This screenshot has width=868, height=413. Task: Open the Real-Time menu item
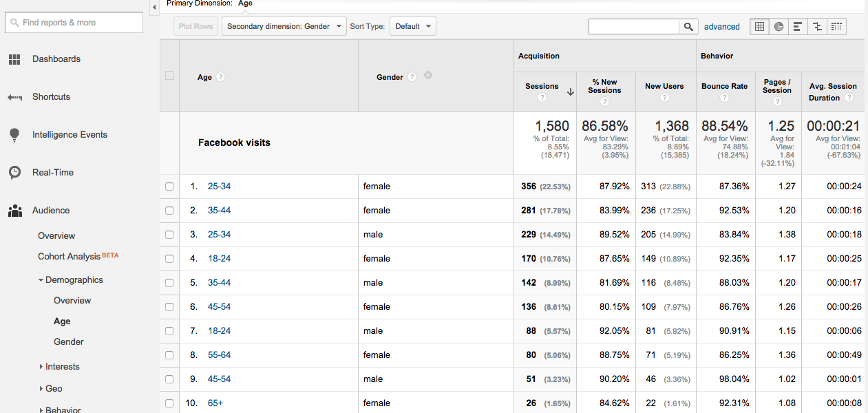(52, 173)
